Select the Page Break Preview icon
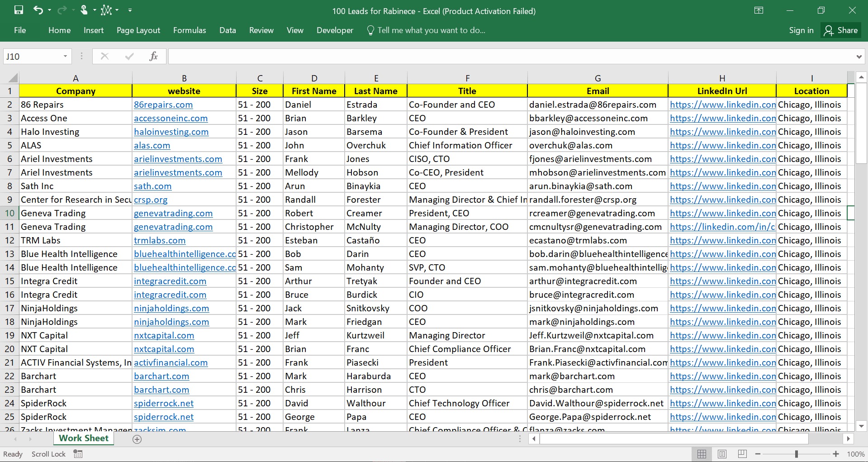This screenshot has height=462, width=868. (x=742, y=454)
